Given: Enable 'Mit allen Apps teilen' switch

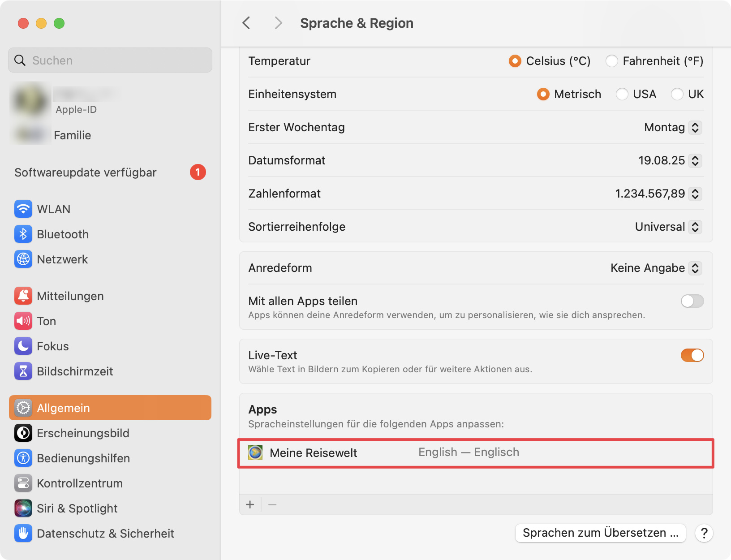Looking at the screenshot, I should (x=692, y=301).
